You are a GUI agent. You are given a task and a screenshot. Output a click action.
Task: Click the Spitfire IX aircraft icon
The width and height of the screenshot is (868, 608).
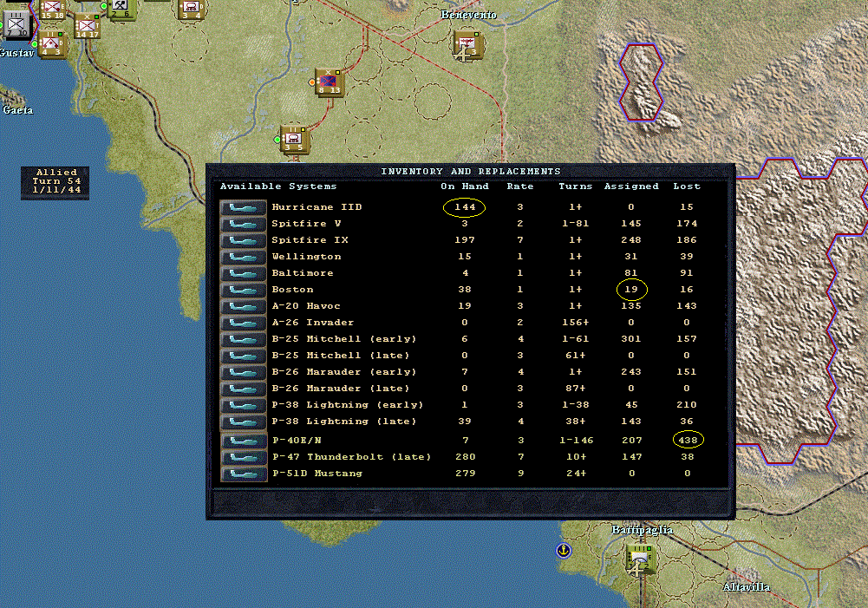244,241
